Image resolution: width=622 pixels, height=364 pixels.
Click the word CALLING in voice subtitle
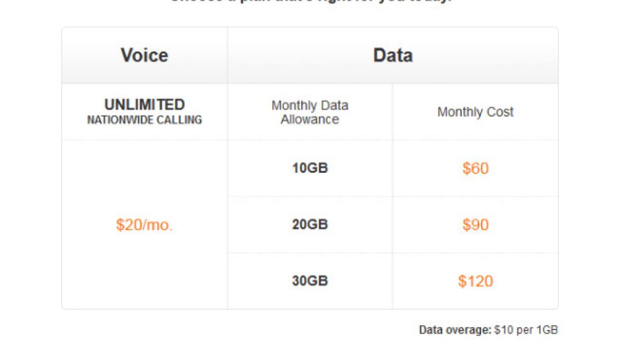[180, 120]
